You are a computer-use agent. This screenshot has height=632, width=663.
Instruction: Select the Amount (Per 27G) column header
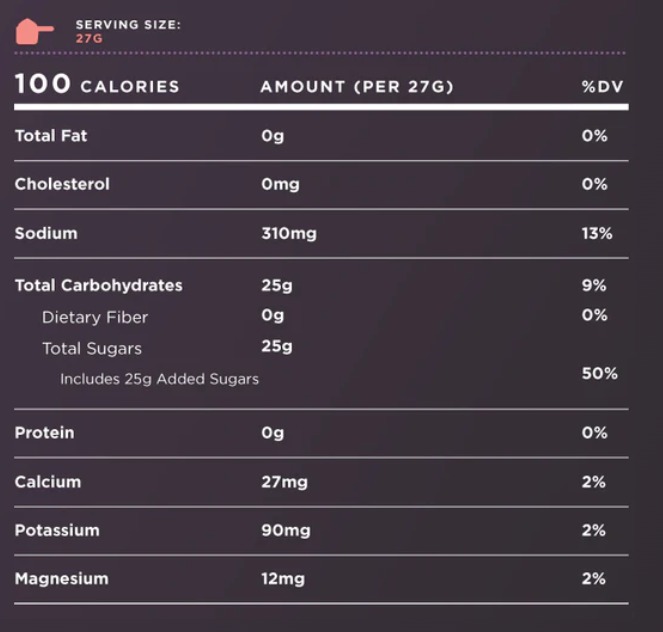(x=357, y=87)
